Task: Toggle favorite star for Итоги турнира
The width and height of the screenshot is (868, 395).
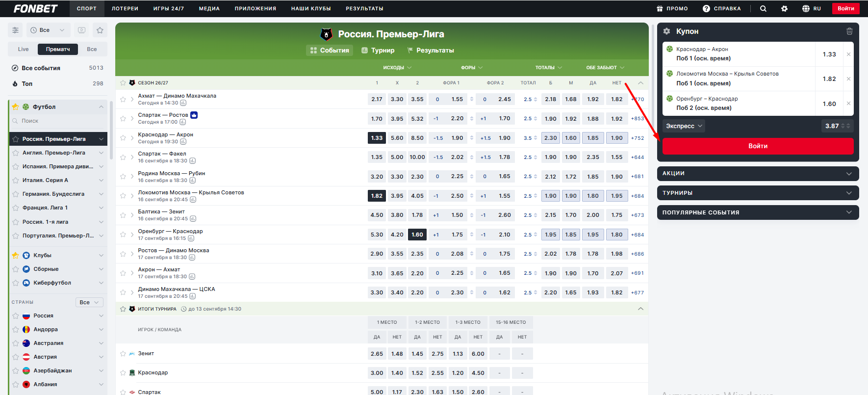Action: click(123, 309)
